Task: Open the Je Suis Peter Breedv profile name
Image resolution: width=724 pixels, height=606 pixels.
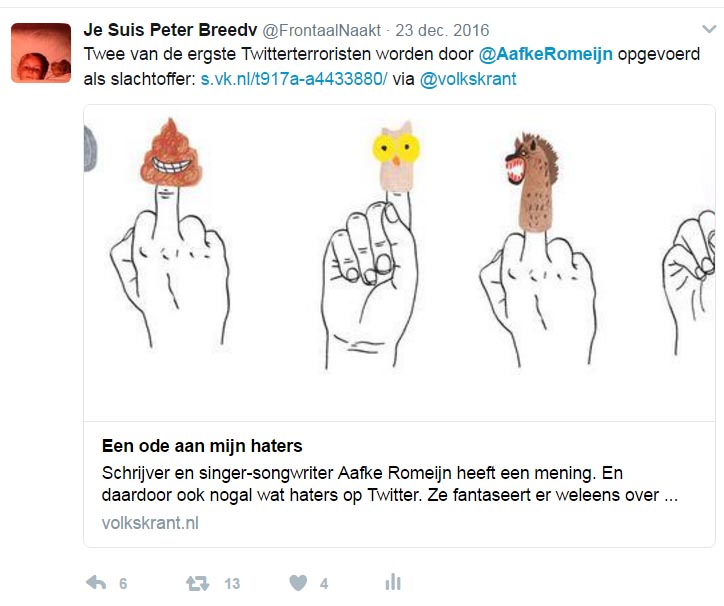Action: coord(170,30)
